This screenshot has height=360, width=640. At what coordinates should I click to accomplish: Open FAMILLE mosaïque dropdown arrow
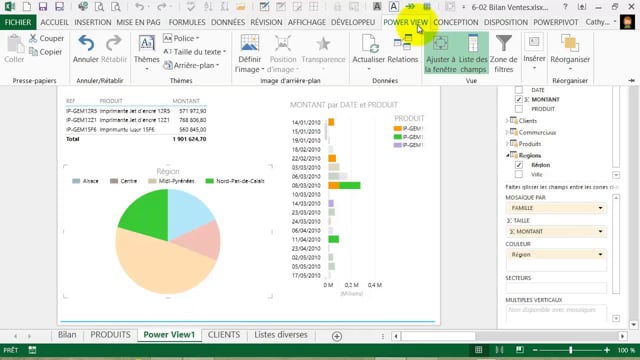600,208
